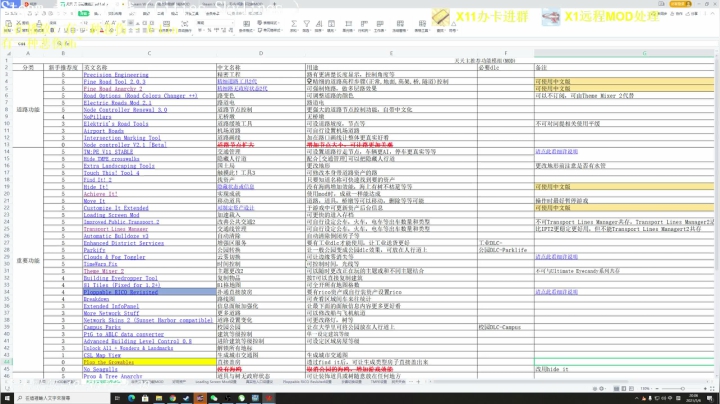This screenshot has height=404, width=720.
Task: Click the Paste icon in the ribbon
Action: 8,24
